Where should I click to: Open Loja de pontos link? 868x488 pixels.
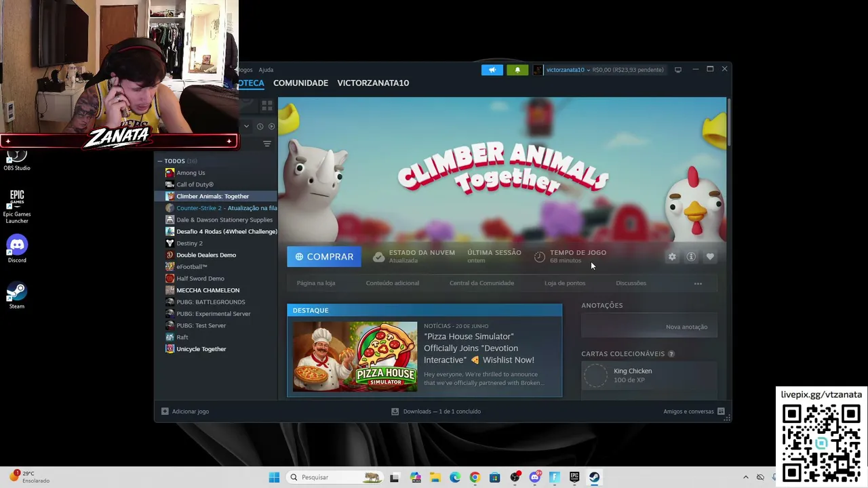(565, 283)
